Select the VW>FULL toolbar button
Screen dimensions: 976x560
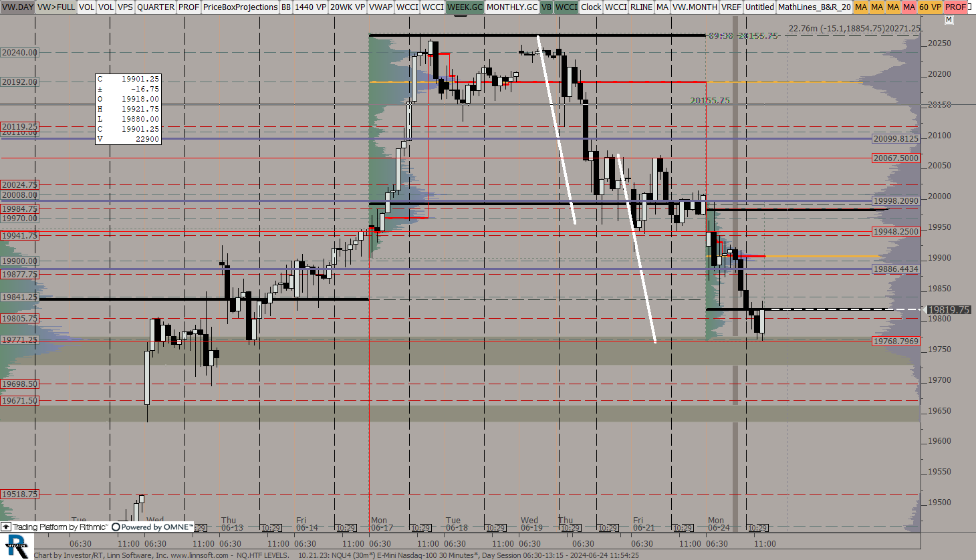tap(56, 7)
